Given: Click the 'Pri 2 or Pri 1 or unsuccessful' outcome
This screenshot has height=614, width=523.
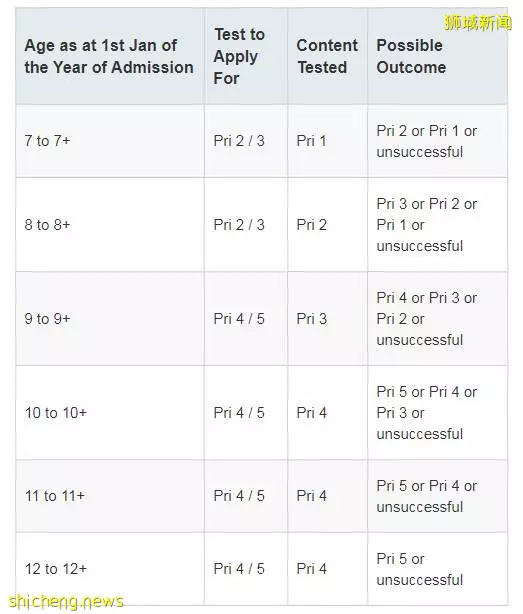Looking at the screenshot, I should point(427,141).
